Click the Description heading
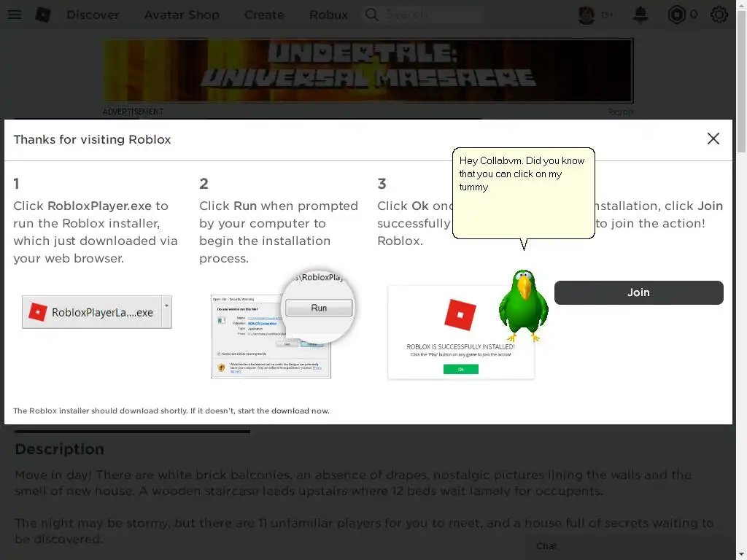This screenshot has height=560, width=747. point(59,449)
